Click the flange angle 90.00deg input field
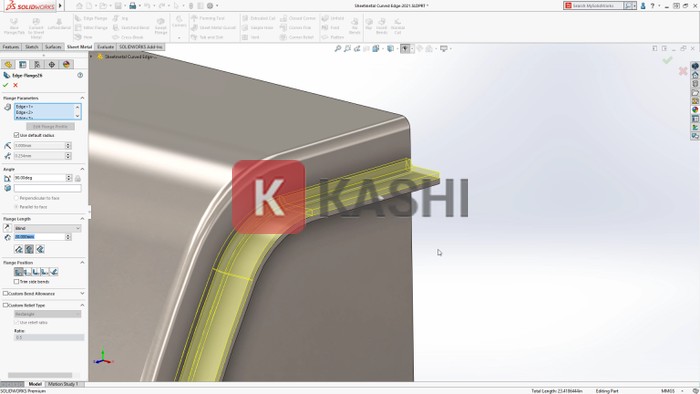 40,178
